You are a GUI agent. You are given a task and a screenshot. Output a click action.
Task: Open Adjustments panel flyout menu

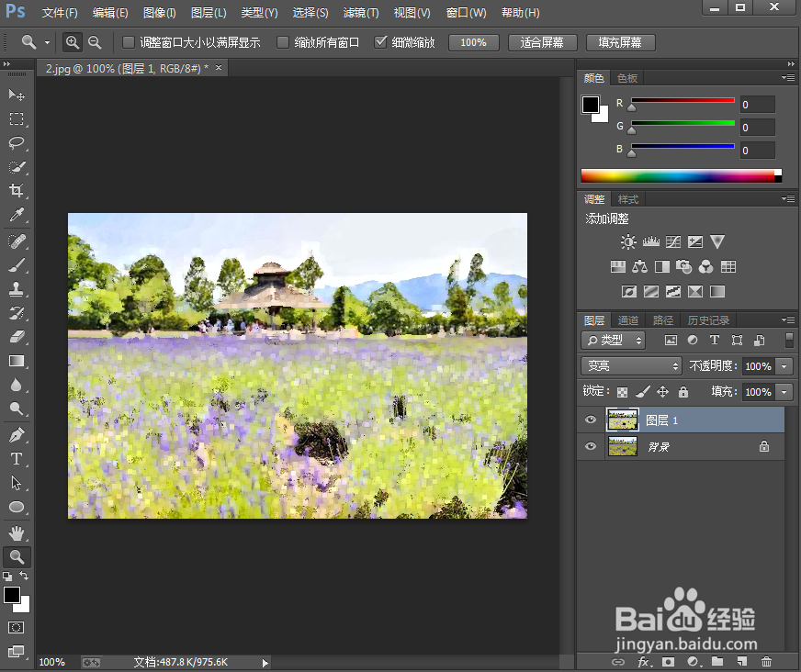[x=788, y=198]
